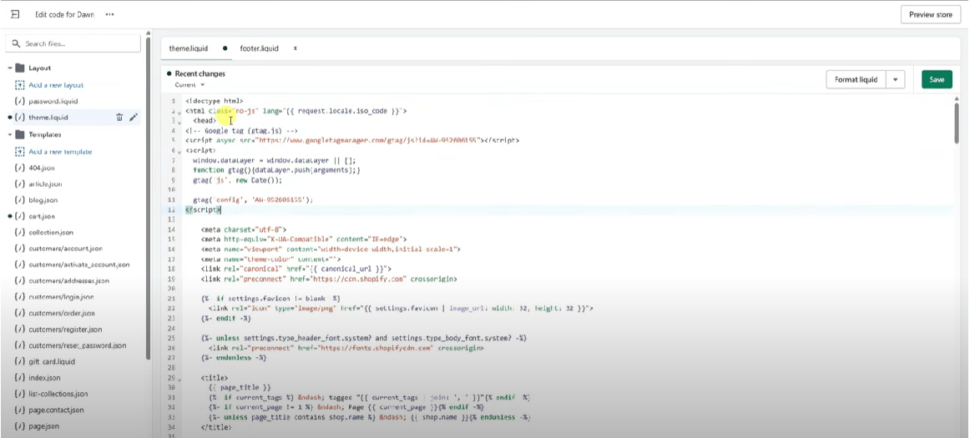Click the Add a new template icon
The image size is (980, 438).
tap(20, 152)
